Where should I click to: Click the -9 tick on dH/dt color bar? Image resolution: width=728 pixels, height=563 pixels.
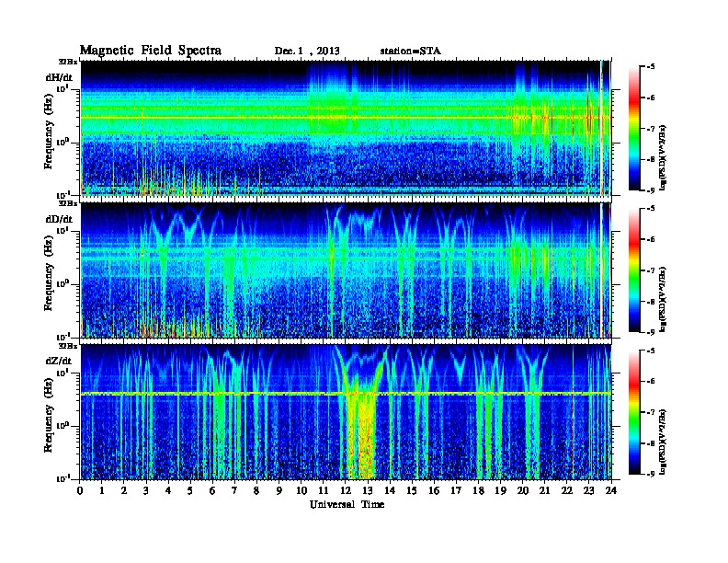pyautogui.click(x=650, y=190)
